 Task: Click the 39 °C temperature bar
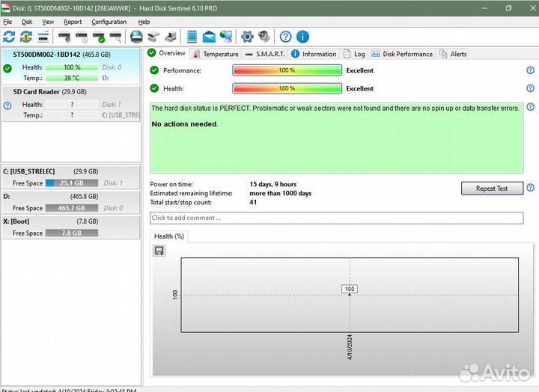(x=72, y=78)
